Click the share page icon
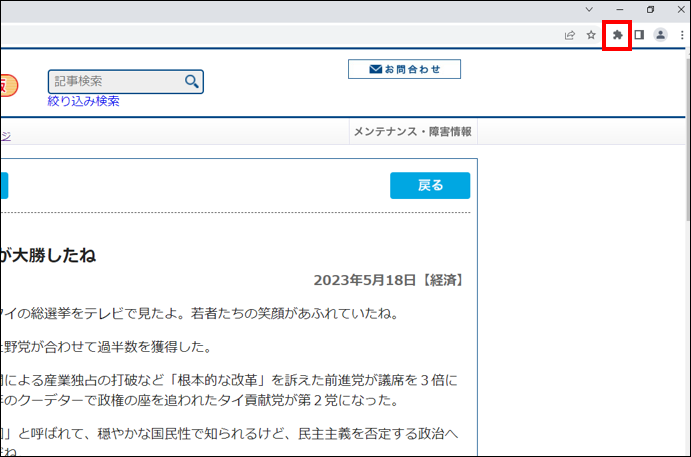Screen dimensions: 691x457 (570, 35)
